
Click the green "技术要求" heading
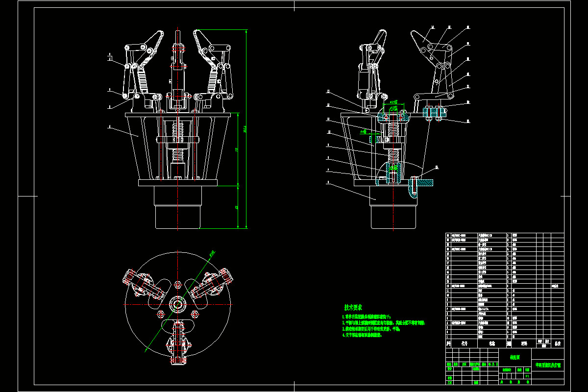click(x=353, y=308)
